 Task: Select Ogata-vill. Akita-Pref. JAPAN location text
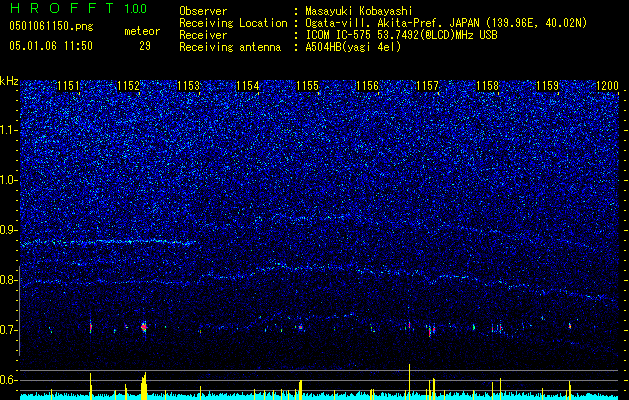pyautogui.click(x=446, y=23)
